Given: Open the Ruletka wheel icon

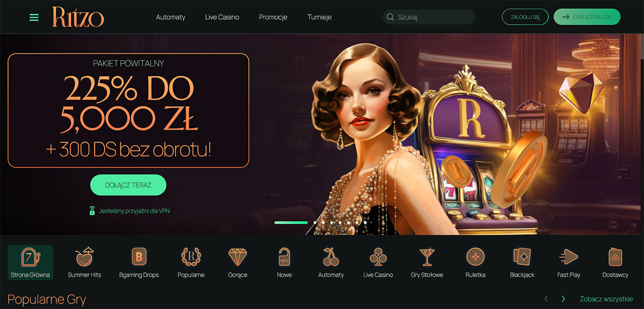Looking at the screenshot, I should coord(475,257).
